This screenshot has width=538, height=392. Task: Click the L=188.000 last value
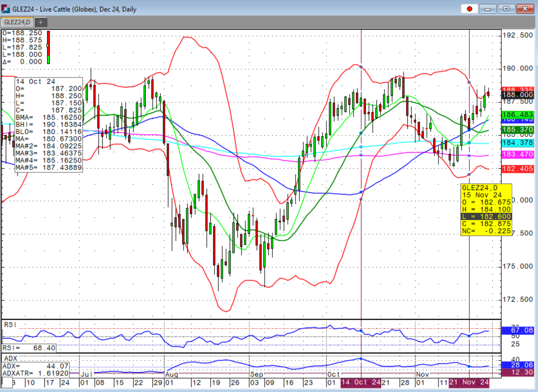22,54
